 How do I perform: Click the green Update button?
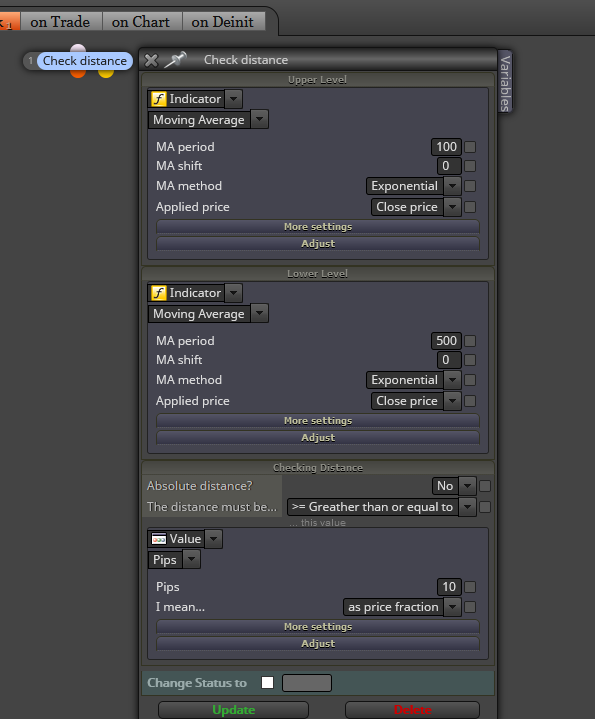(x=233, y=710)
